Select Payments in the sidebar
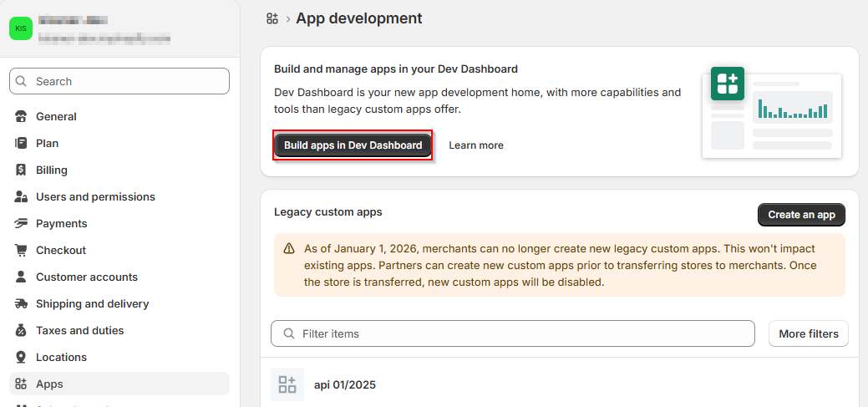This screenshot has width=868, height=407. click(x=119, y=224)
